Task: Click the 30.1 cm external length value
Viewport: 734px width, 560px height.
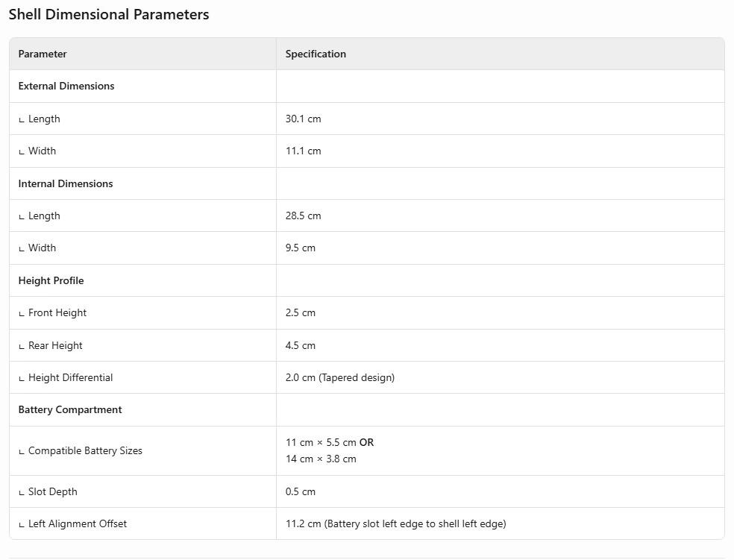Action: click(303, 119)
